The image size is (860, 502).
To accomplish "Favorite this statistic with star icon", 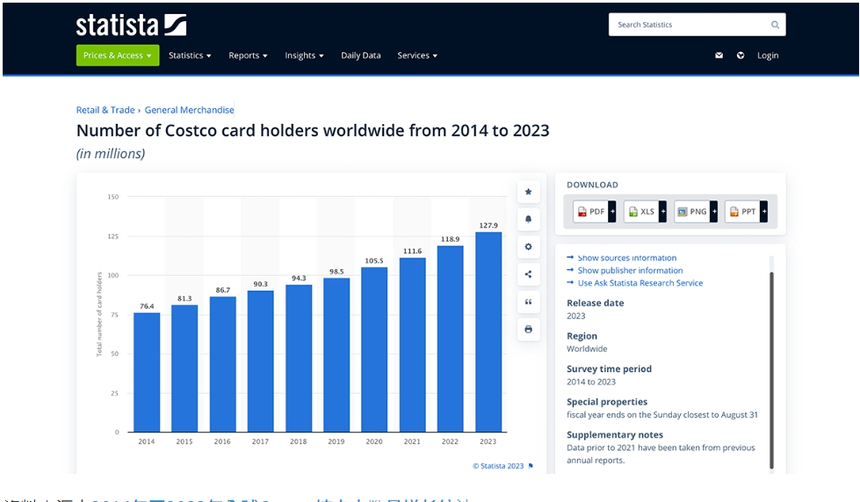I will tap(528, 191).
